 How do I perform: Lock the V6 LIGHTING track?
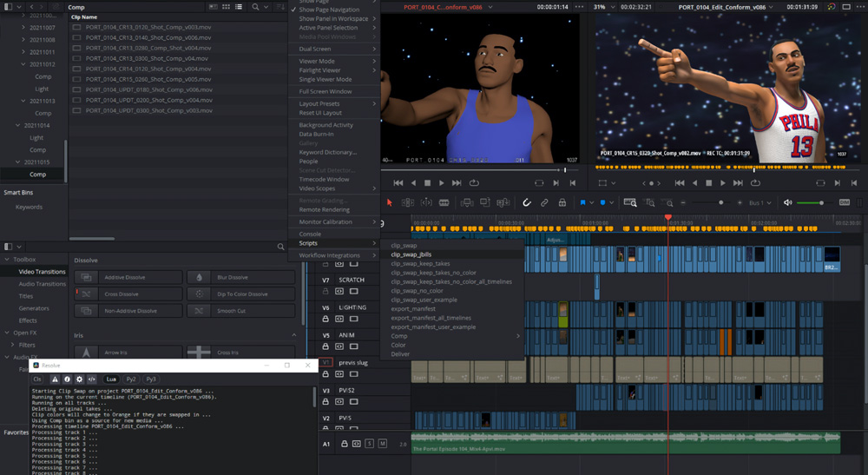pyautogui.click(x=325, y=319)
